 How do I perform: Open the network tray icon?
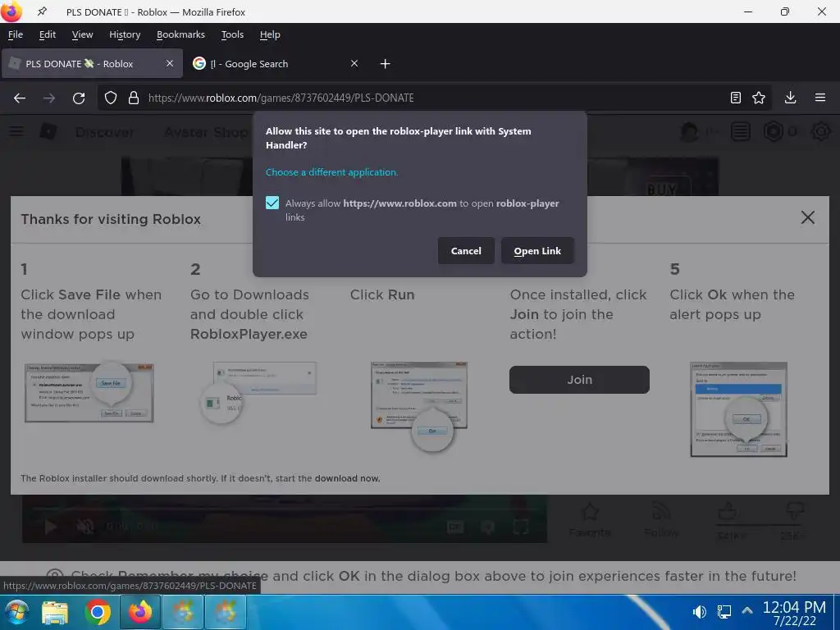click(x=724, y=611)
